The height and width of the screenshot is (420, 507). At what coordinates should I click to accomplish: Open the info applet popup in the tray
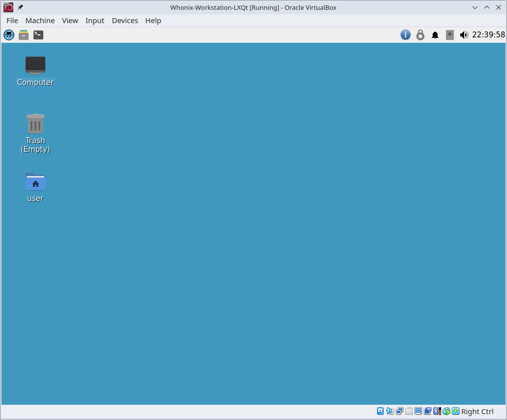[x=405, y=35]
